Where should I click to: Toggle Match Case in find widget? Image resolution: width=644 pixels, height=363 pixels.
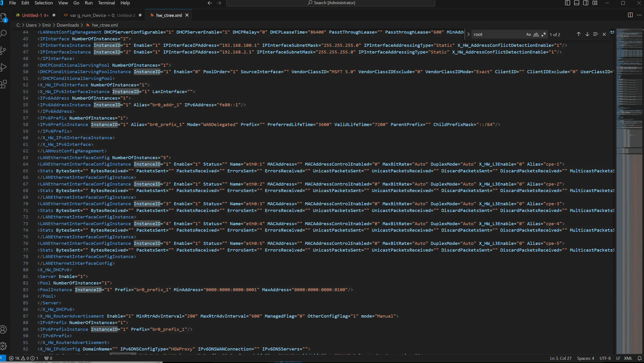coord(528,35)
